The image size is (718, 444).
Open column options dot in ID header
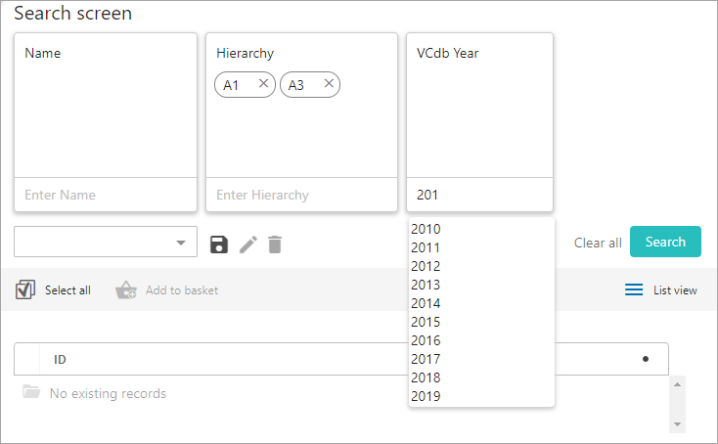coord(646,359)
